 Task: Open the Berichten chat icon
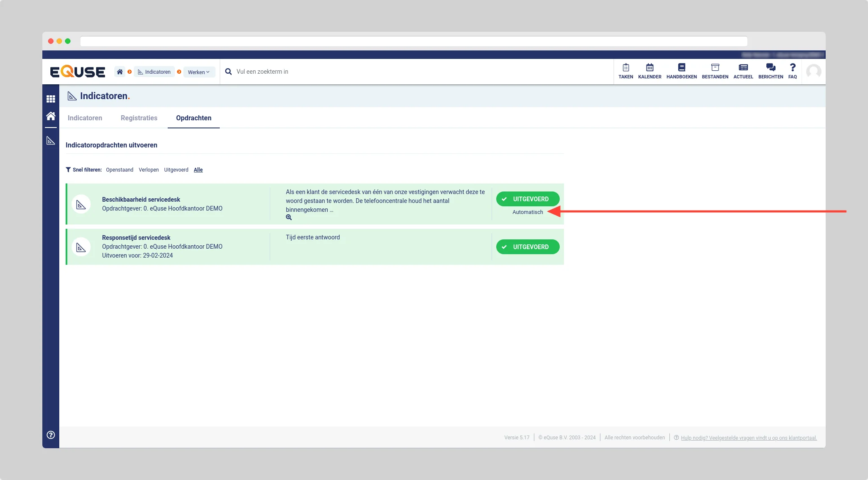click(x=771, y=68)
